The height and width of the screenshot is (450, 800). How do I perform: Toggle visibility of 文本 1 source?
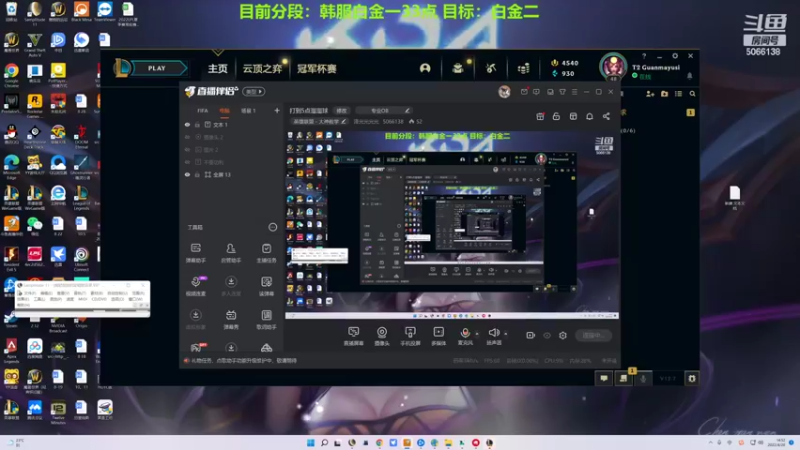(x=187, y=124)
